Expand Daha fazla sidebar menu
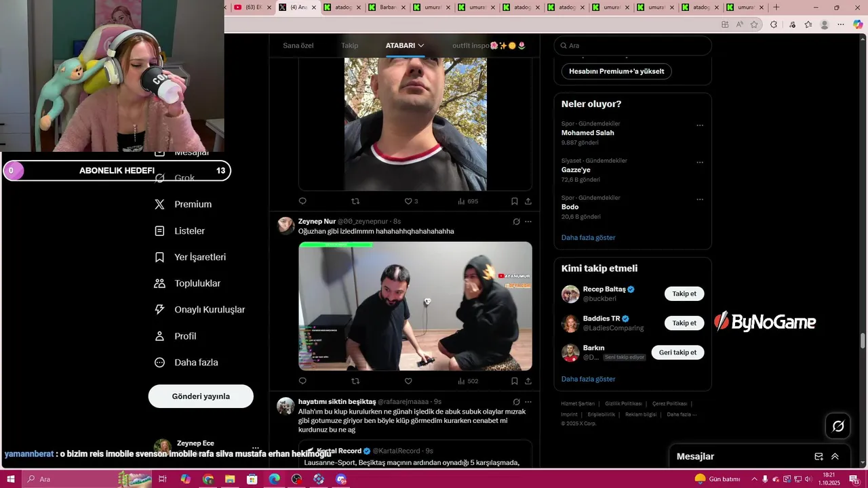Image resolution: width=868 pixels, height=488 pixels. click(x=186, y=363)
